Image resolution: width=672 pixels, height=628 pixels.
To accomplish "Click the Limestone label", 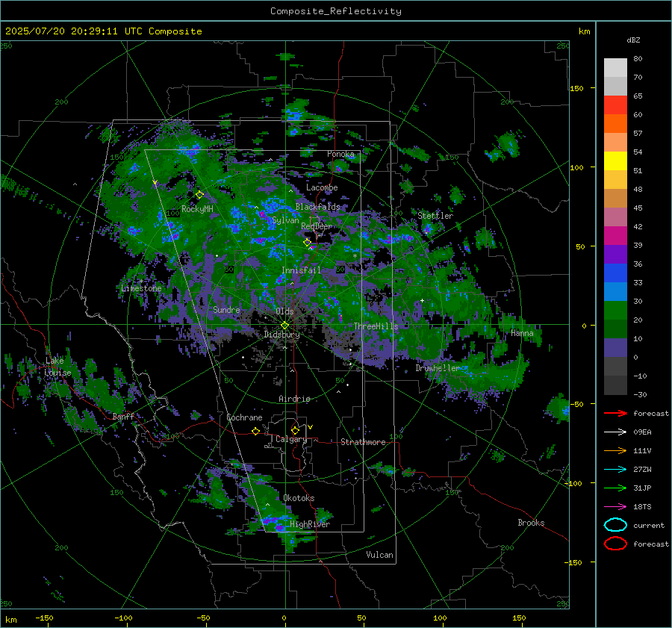I will (x=141, y=288).
